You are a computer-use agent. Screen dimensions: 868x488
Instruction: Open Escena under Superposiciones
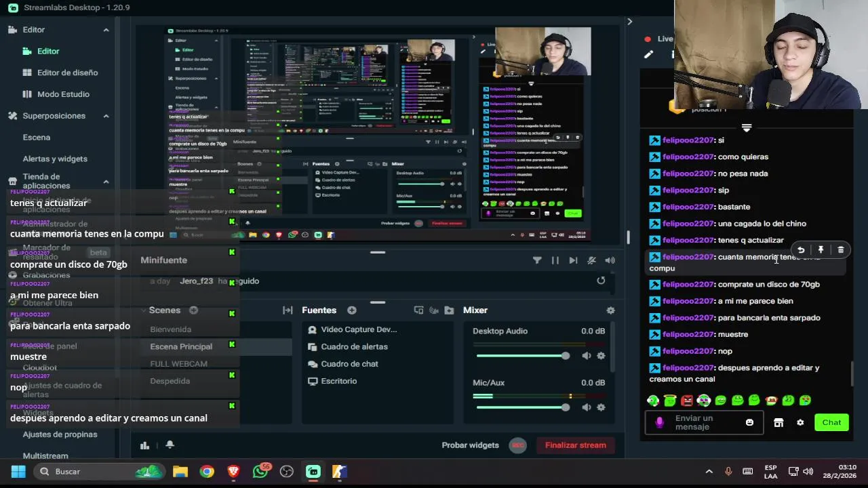37,137
